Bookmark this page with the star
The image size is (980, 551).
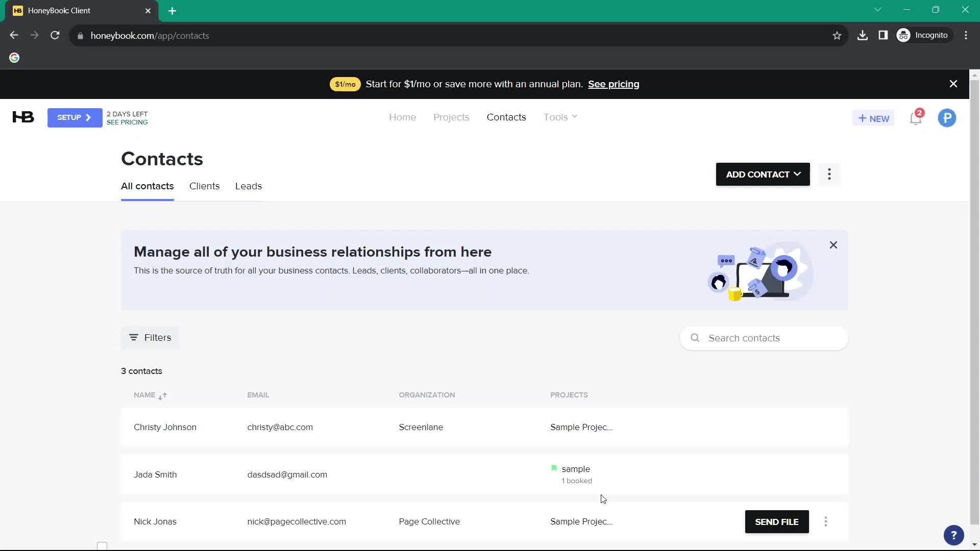point(837,36)
